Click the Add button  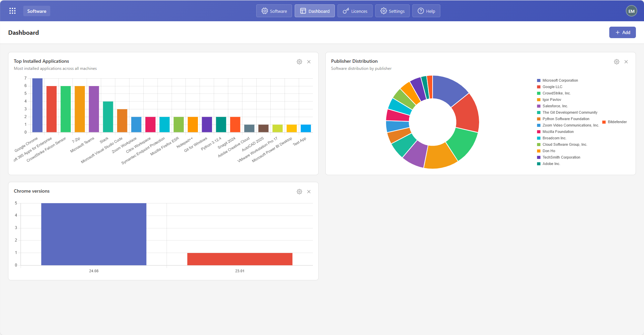(622, 32)
